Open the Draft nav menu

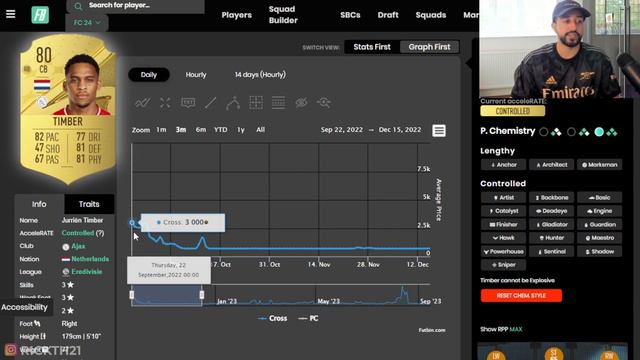(x=388, y=15)
